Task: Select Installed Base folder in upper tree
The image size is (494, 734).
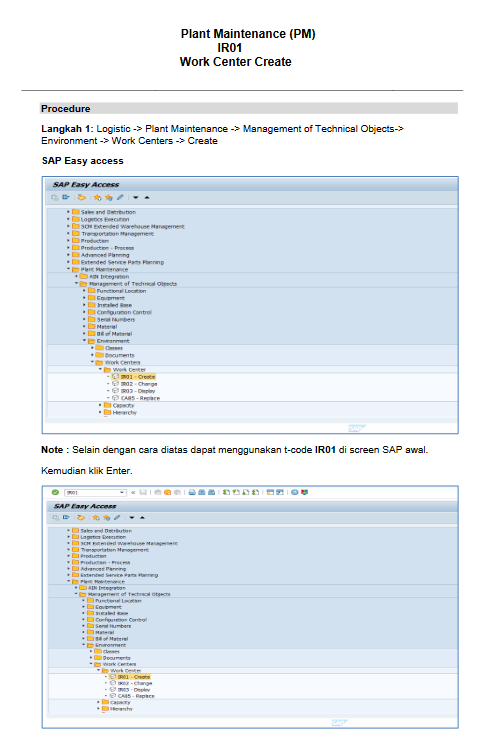Action: coord(110,305)
